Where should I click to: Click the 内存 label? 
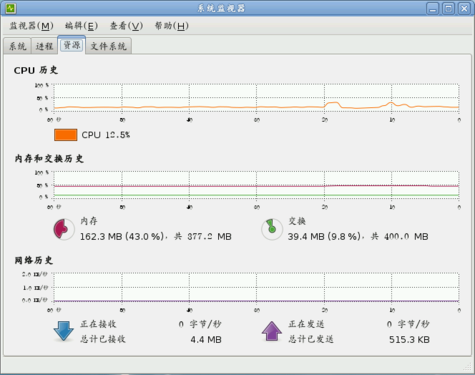(x=89, y=221)
